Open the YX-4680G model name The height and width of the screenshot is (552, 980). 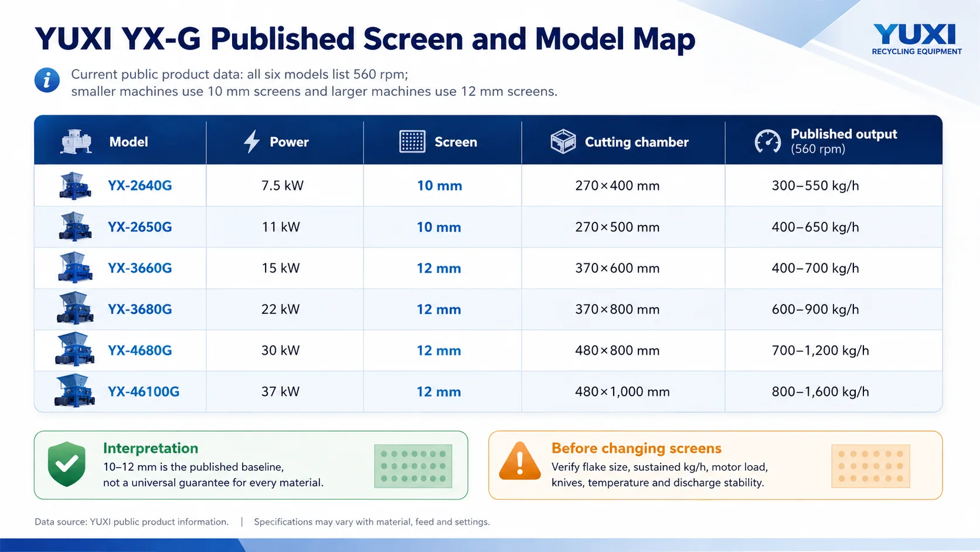[x=139, y=350]
